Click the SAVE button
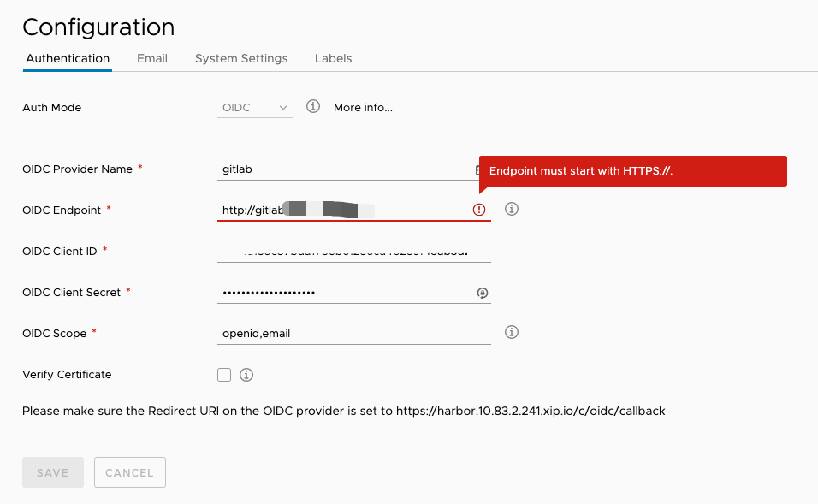The width and height of the screenshot is (818, 504). (53, 472)
